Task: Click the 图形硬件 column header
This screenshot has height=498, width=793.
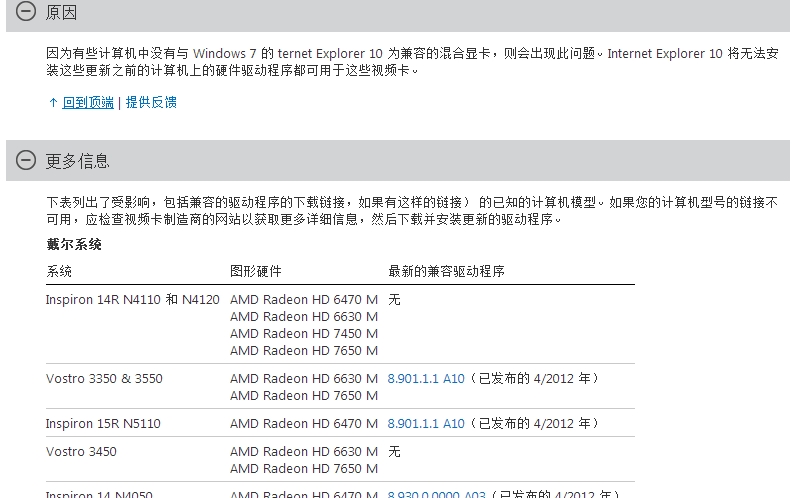Action: pos(255,271)
